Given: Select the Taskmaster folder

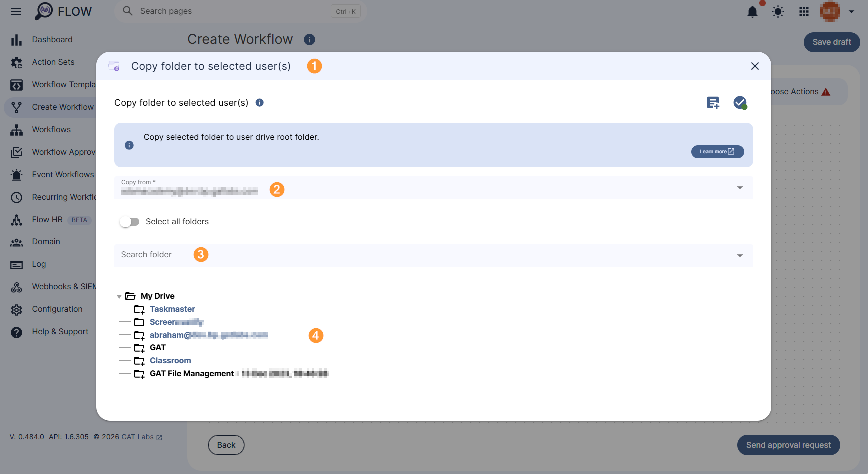Looking at the screenshot, I should (172, 309).
